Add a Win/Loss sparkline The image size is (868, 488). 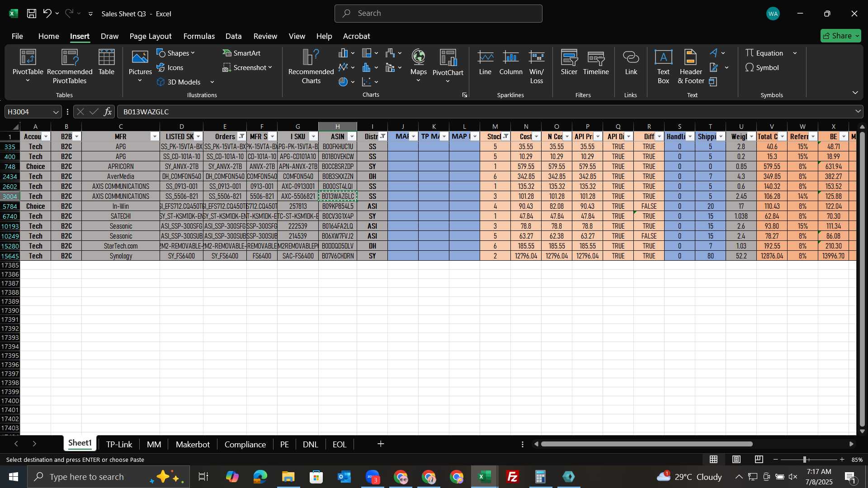coord(537,67)
